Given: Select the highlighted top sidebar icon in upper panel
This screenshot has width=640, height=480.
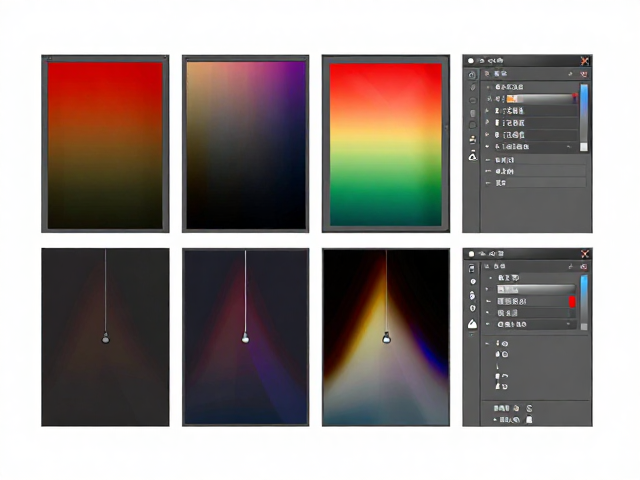Looking at the screenshot, I should coord(472,75).
